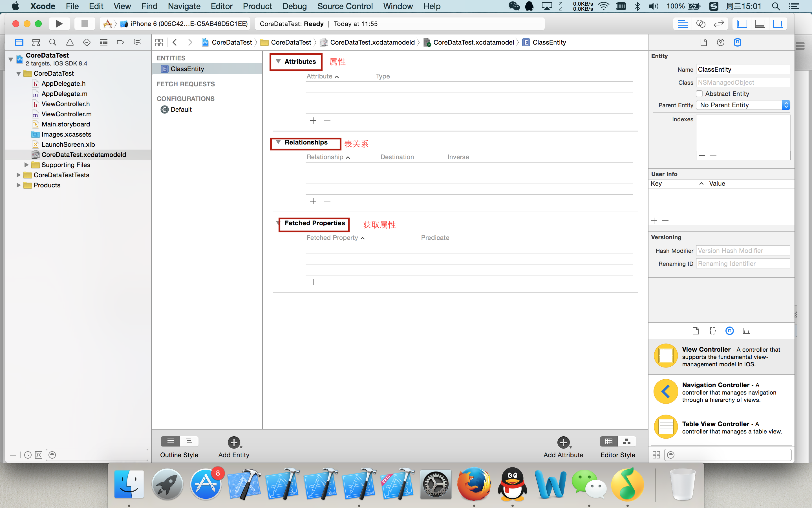Viewport: 812px width, 508px height.
Task: Toggle the Debug area visibility
Action: (x=760, y=24)
